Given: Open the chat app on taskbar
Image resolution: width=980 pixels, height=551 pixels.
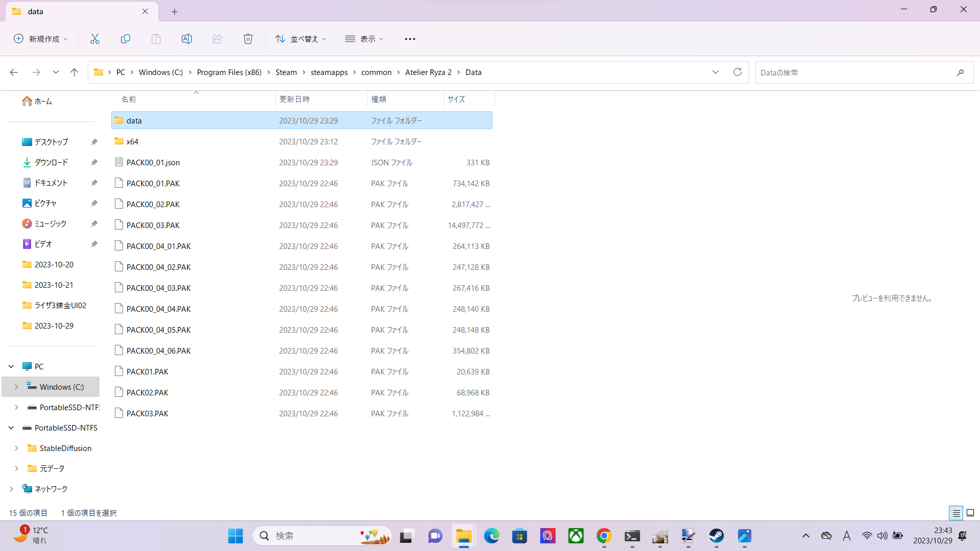Looking at the screenshot, I should click(x=435, y=536).
